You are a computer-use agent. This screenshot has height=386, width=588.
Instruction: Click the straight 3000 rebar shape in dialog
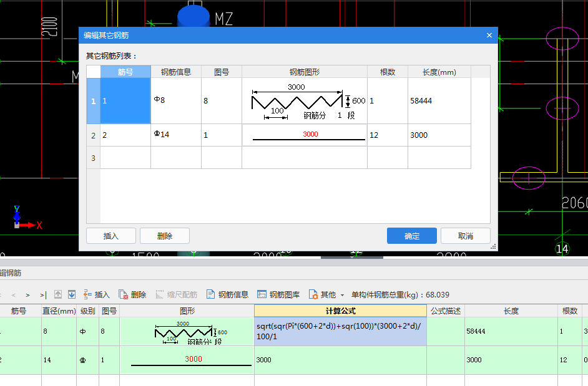tap(305, 135)
